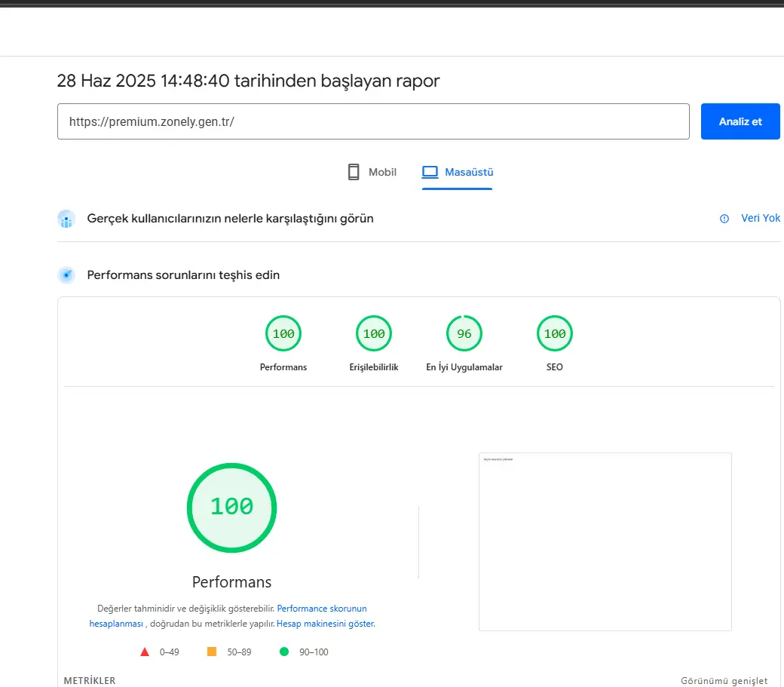Image resolution: width=784 pixels, height=687 pixels.
Task: Click the Analiz et button
Action: (x=740, y=121)
